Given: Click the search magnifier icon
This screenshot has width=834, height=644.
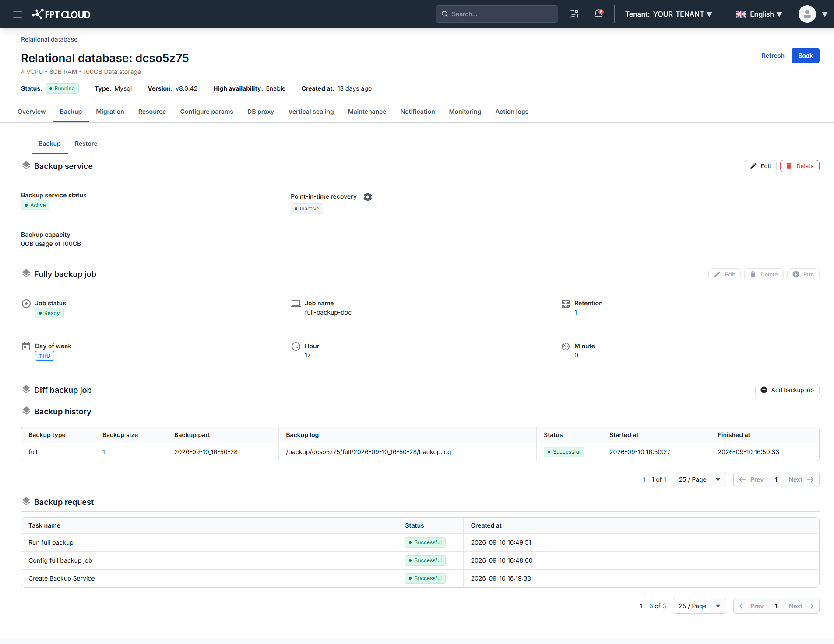Looking at the screenshot, I should click(x=445, y=14).
